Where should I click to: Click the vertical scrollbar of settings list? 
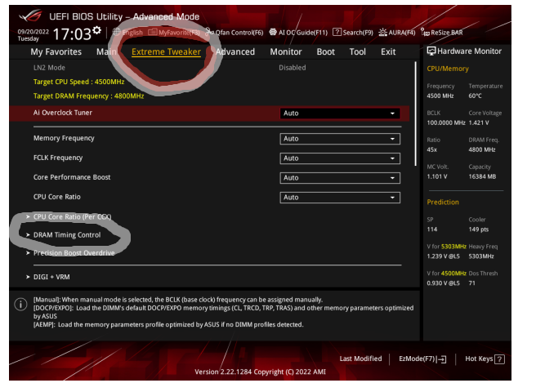coord(415,114)
